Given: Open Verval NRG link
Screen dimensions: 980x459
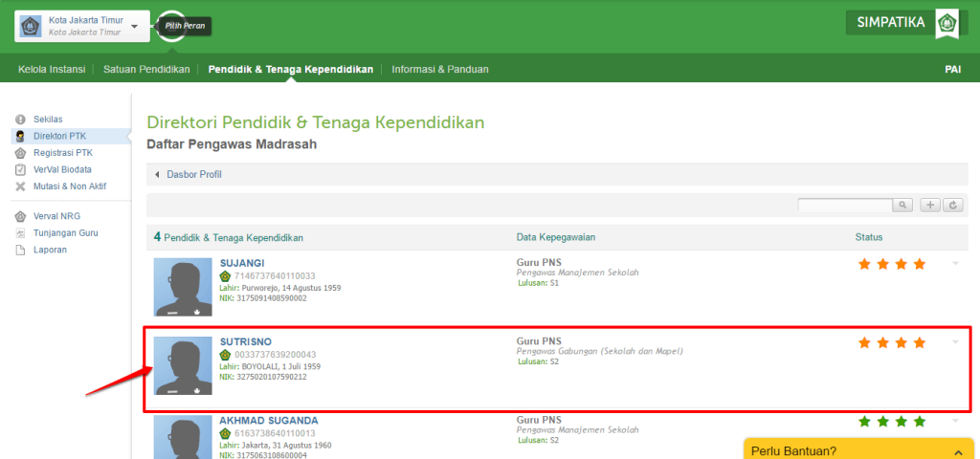Looking at the screenshot, I should click(56, 217).
